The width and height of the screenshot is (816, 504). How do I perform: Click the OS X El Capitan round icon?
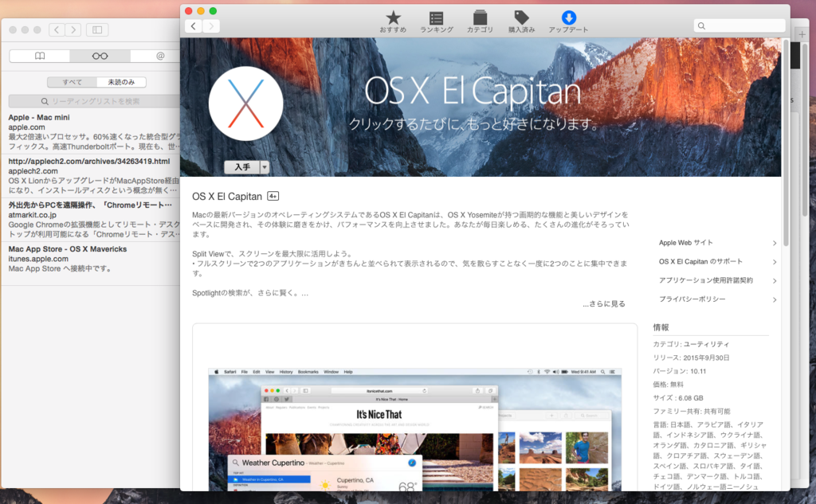tap(245, 104)
